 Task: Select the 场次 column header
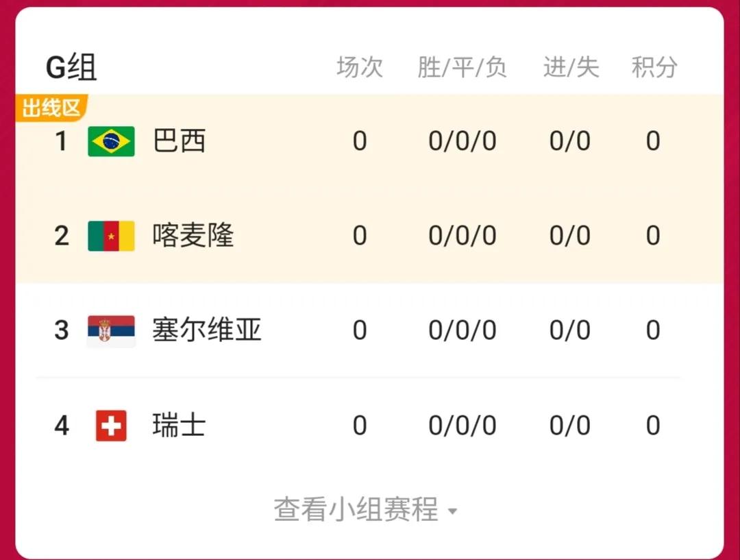click(359, 66)
